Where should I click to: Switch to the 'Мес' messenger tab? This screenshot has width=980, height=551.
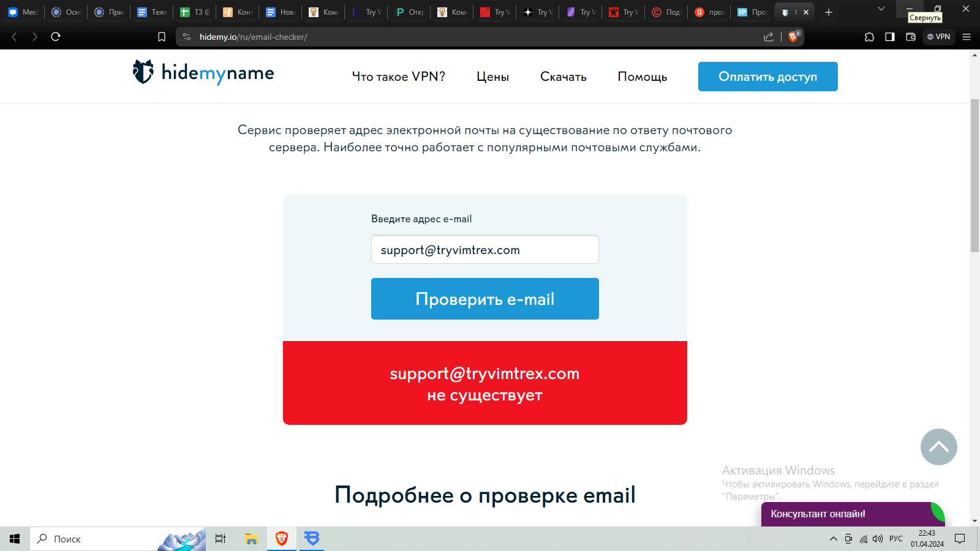click(x=22, y=12)
